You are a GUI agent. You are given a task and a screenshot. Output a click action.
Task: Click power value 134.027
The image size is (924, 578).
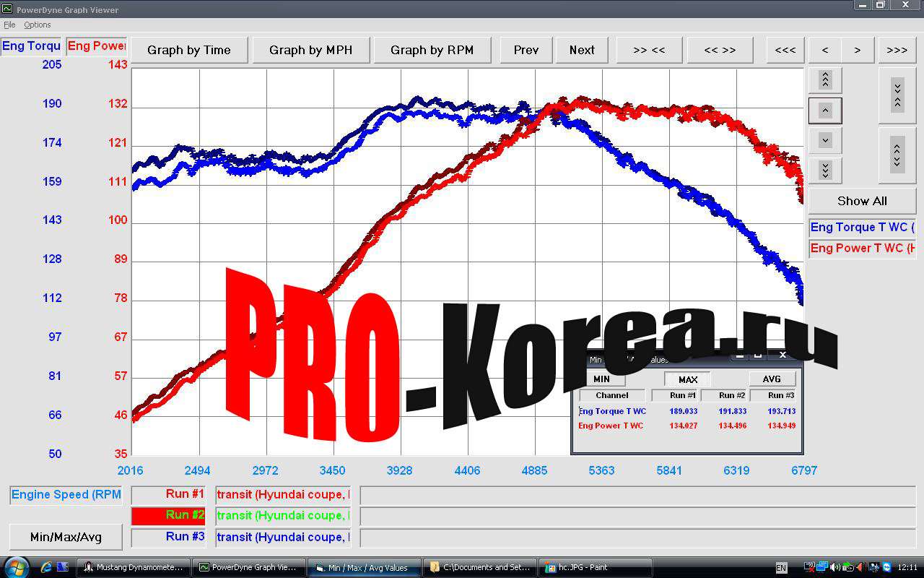pos(683,426)
